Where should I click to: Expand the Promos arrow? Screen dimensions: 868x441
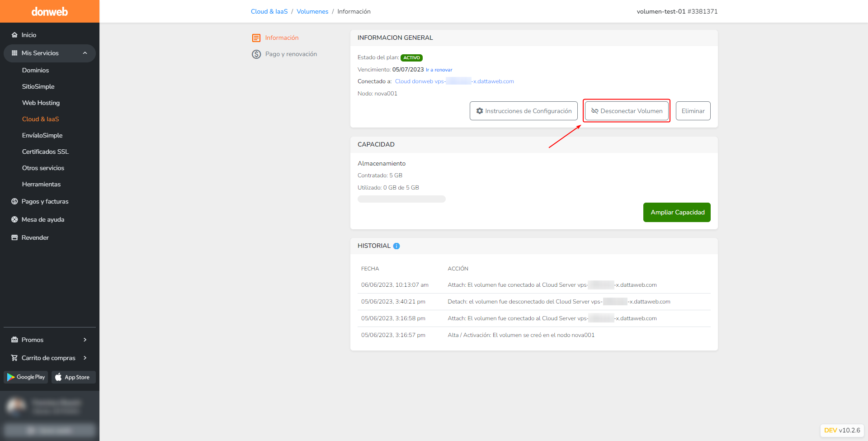[85, 340]
